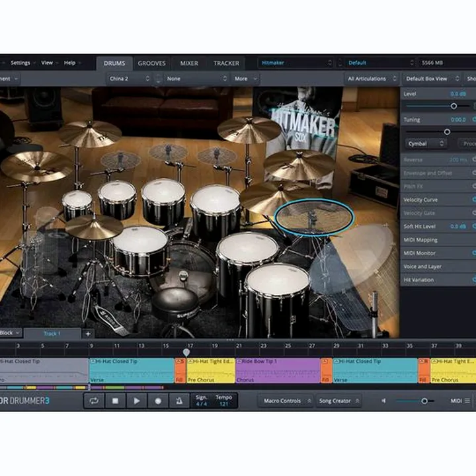Image resolution: width=476 pixels, height=476 pixels.
Task: Toggle the metronome icon
Action: 179,401
